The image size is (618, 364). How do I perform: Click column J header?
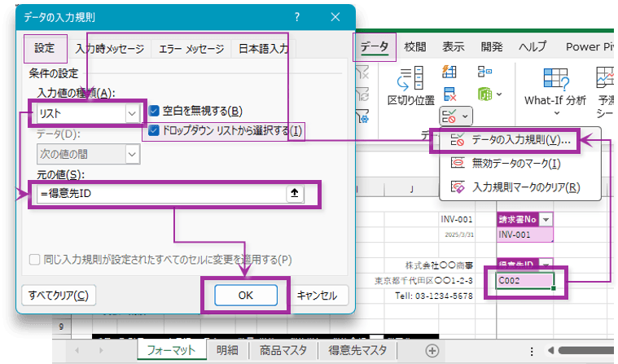pos(411,190)
